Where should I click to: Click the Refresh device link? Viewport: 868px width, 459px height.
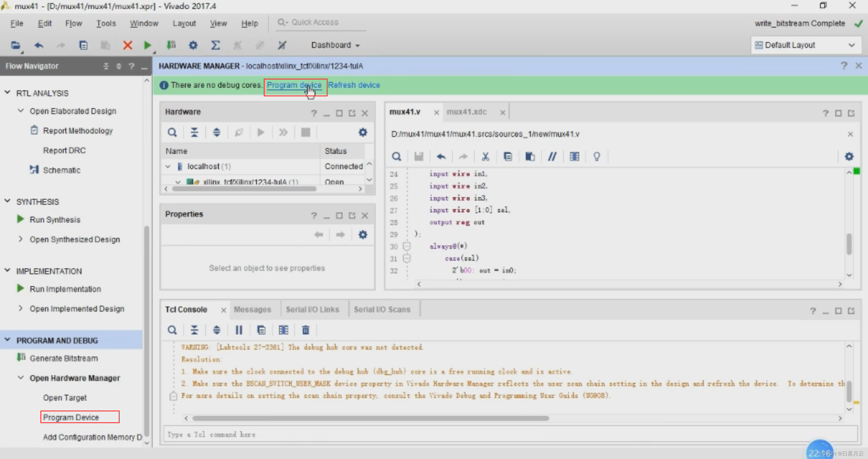pos(354,85)
